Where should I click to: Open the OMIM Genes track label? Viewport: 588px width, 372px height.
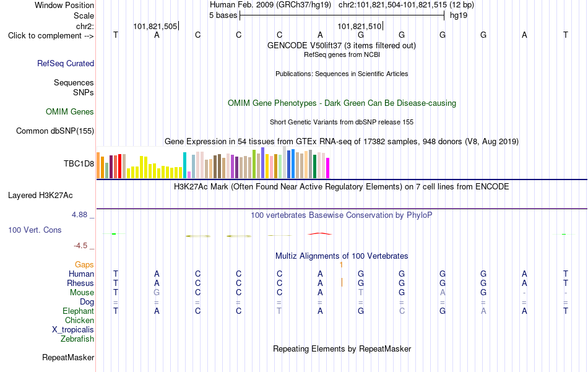[x=70, y=112]
